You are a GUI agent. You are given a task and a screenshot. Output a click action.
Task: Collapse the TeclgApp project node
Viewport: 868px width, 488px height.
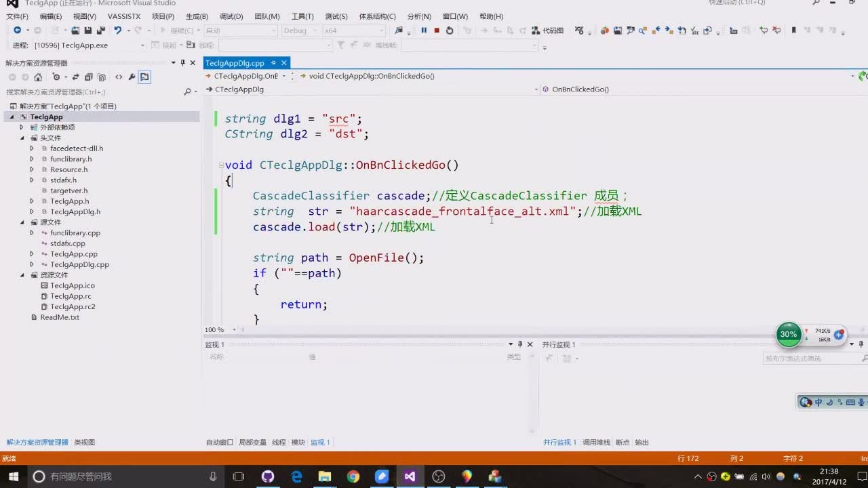pos(12,117)
